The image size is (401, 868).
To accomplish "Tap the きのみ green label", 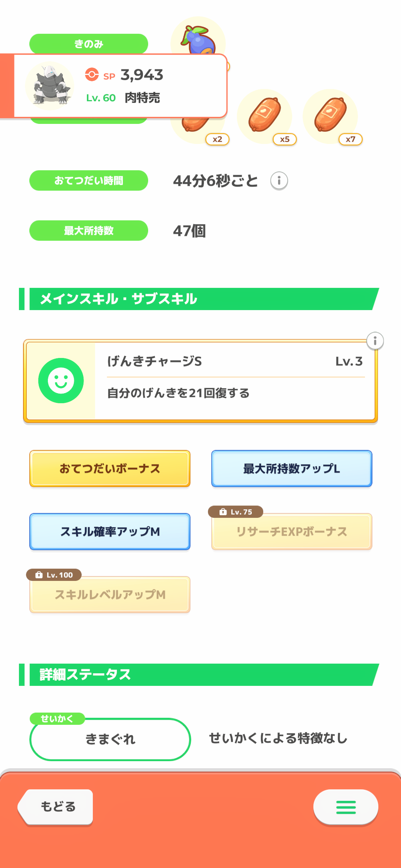I will [x=88, y=43].
